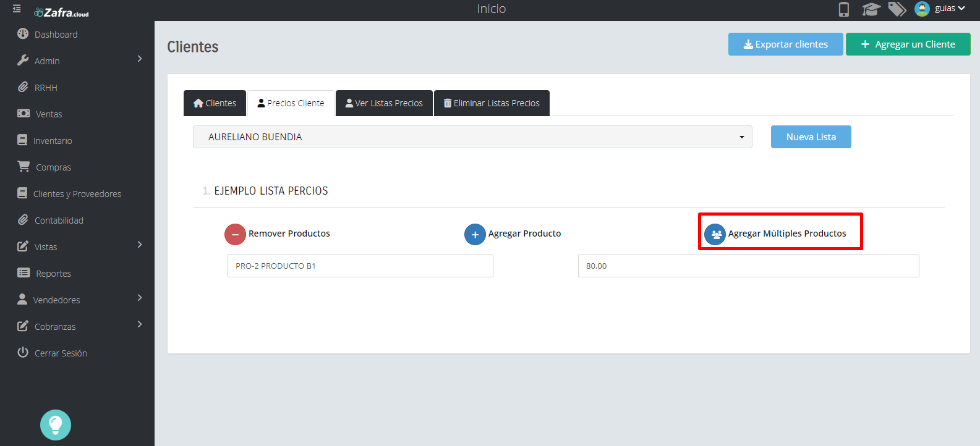The width and height of the screenshot is (980, 446).
Task: Click the Inventario book icon
Action: point(22,140)
